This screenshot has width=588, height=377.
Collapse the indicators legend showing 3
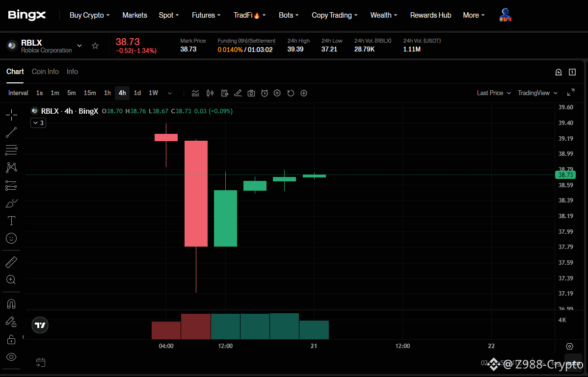pos(38,123)
